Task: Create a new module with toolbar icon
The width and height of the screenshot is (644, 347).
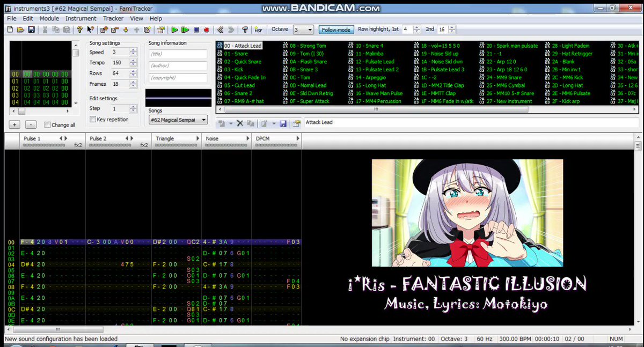Action: pos(10,29)
